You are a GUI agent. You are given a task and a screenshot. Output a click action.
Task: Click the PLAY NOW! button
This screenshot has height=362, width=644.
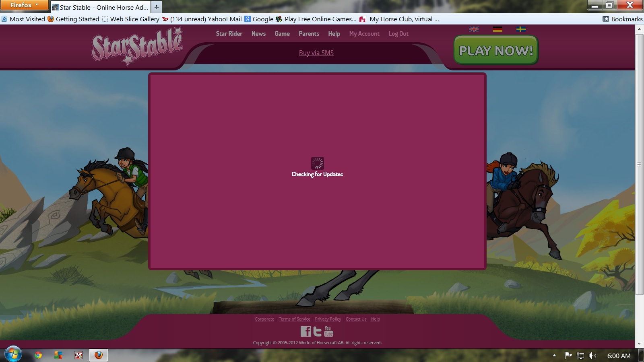click(x=496, y=50)
